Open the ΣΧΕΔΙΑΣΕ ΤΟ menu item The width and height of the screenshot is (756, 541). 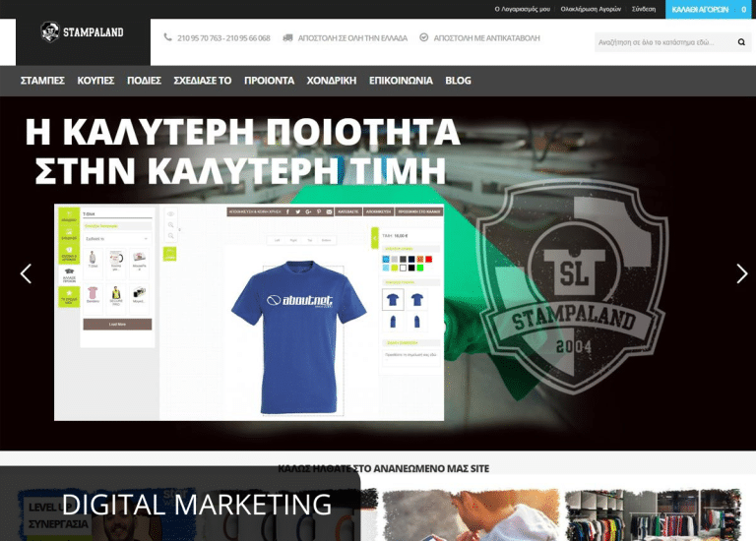(x=202, y=81)
